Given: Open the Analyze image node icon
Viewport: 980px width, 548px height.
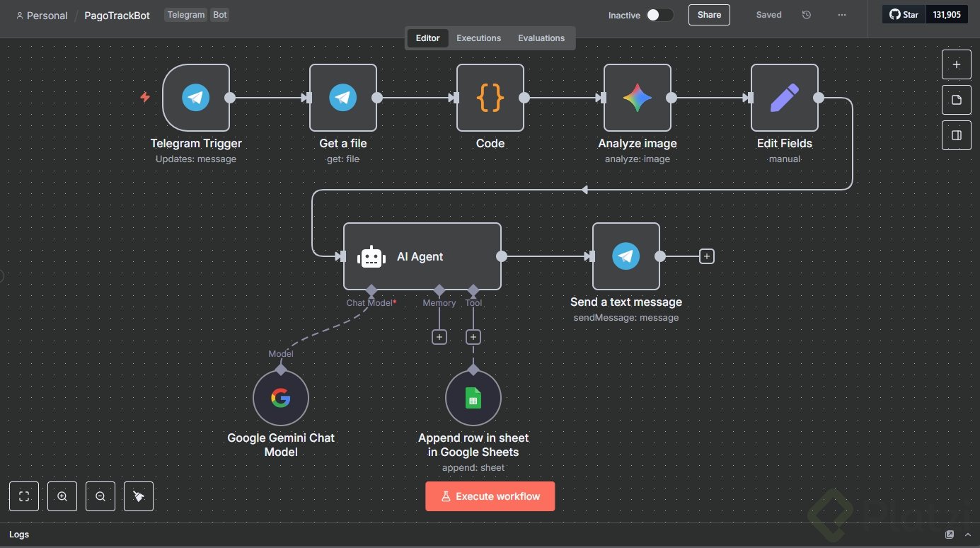Looking at the screenshot, I should (637, 98).
